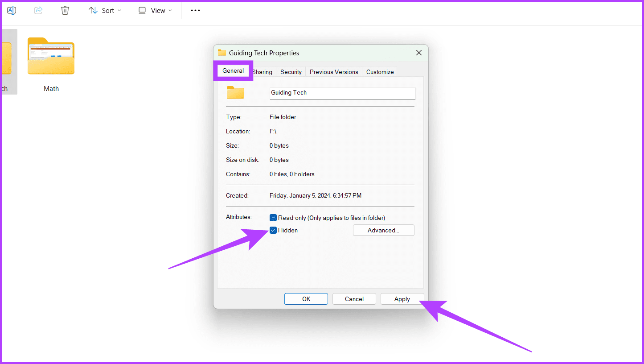Click the Guiding Tech folder name field
Screen dimensions: 644x364
coord(343,93)
